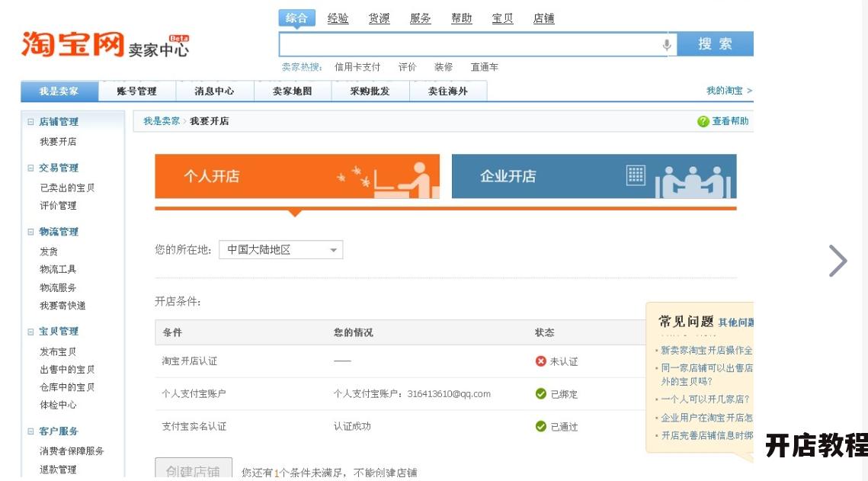Open FAQ link 企业用户在淘宝开店

(x=707, y=417)
